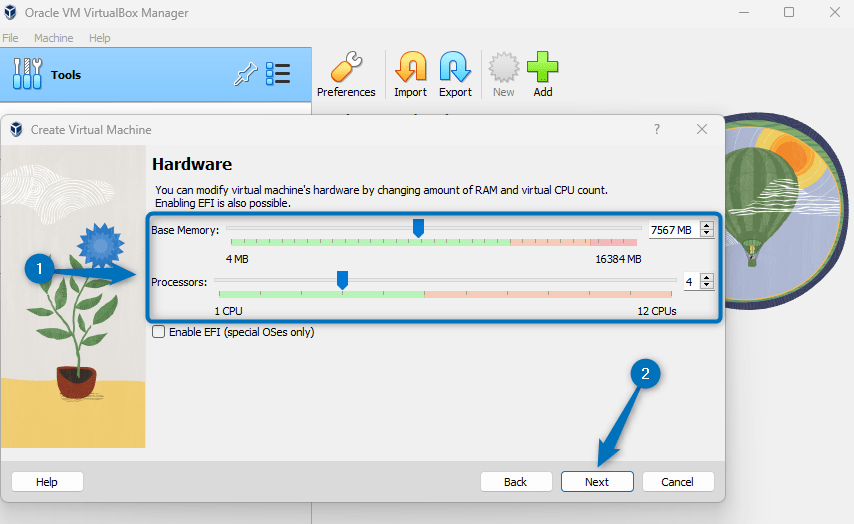Image resolution: width=854 pixels, height=524 pixels.
Task: Click the question mark help icon in the dialog
Action: pos(657,129)
